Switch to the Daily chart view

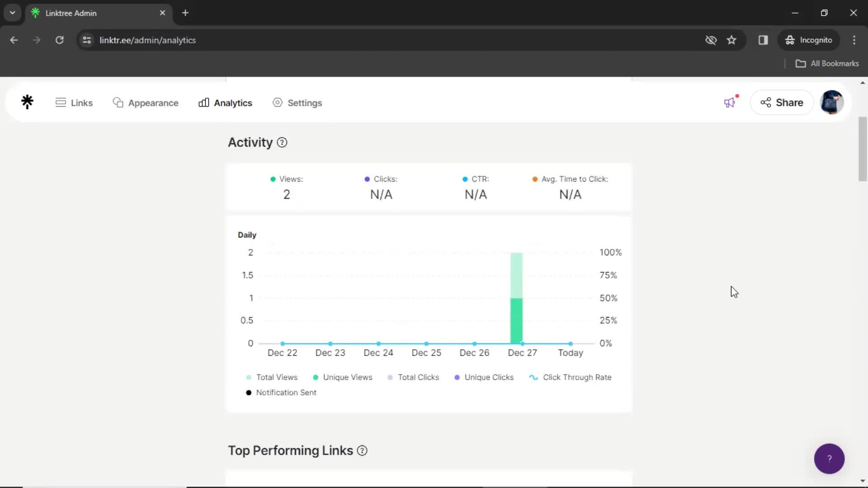point(247,234)
